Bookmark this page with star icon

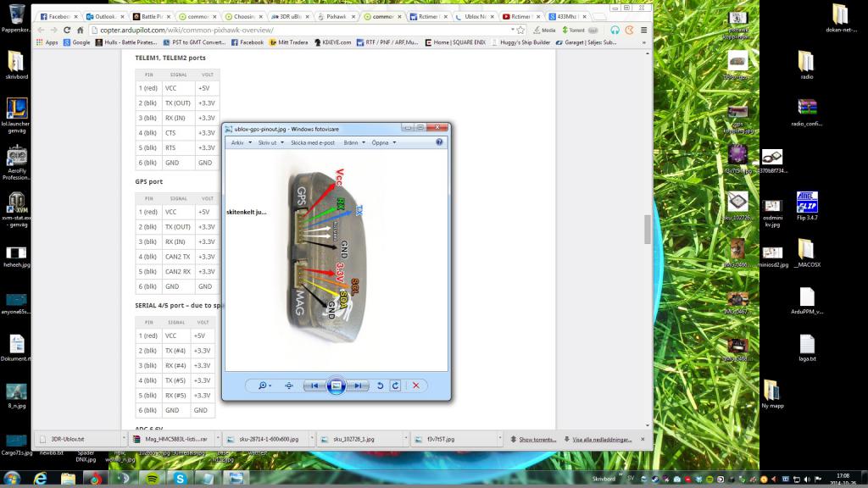pyautogui.click(x=520, y=30)
